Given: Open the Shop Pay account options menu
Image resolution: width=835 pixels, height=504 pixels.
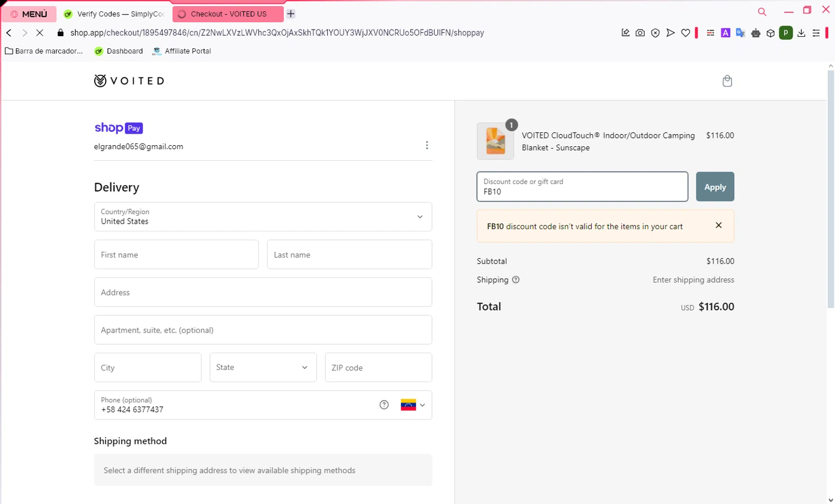Looking at the screenshot, I should [427, 145].
